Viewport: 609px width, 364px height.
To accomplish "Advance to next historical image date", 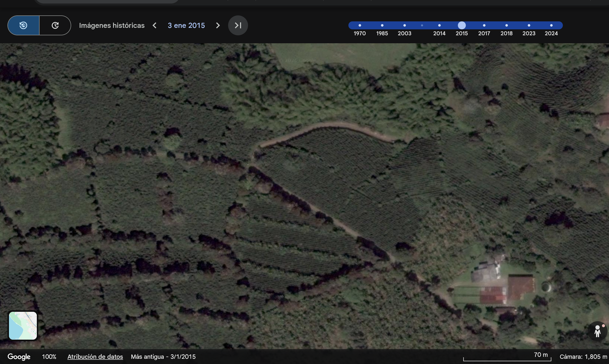I will coord(218,25).
